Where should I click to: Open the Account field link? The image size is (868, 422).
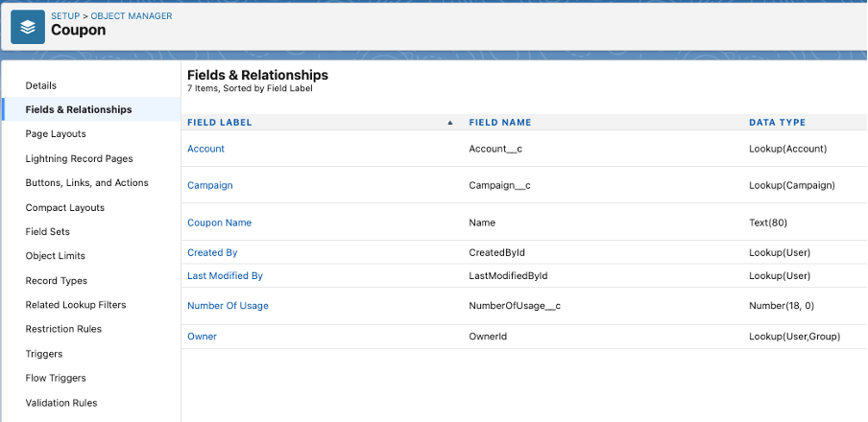coord(205,149)
